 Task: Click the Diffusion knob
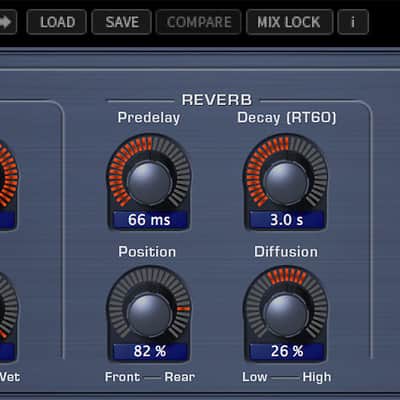click(286, 315)
